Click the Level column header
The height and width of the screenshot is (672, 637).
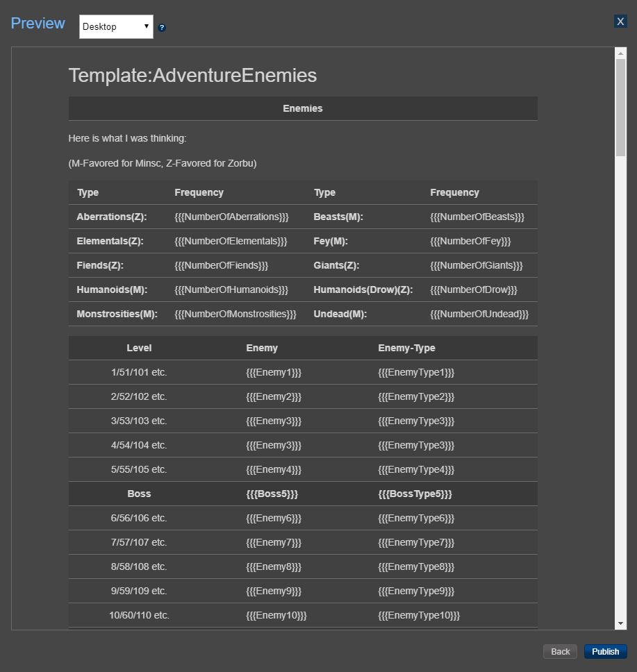click(139, 348)
